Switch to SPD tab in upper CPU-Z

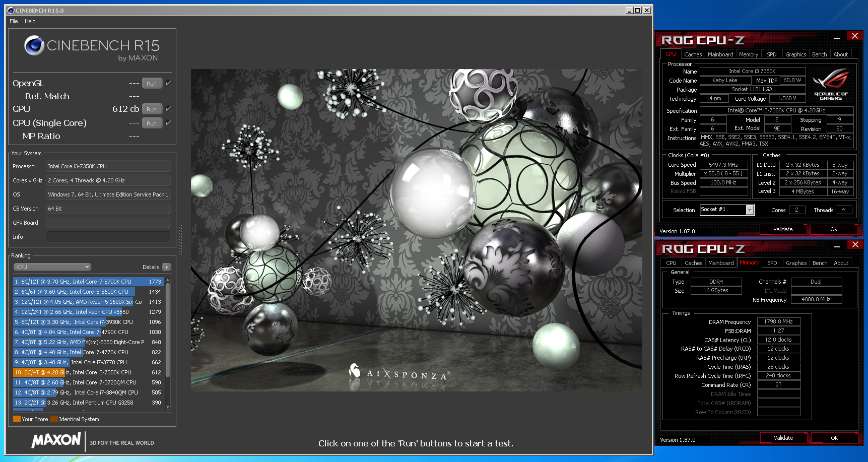point(771,54)
